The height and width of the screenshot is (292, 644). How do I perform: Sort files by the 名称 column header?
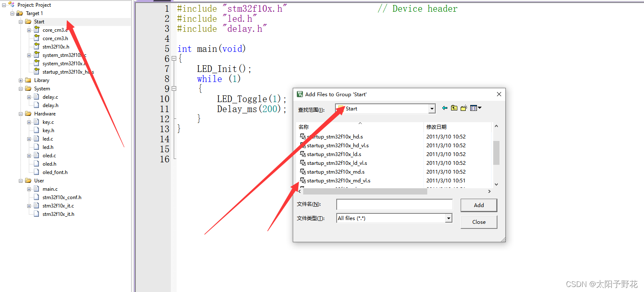(x=360, y=127)
